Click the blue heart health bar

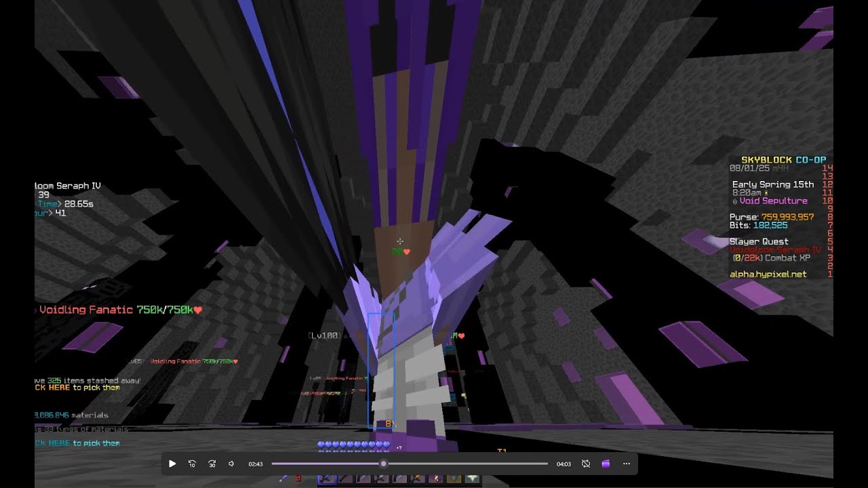click(353, 445)
